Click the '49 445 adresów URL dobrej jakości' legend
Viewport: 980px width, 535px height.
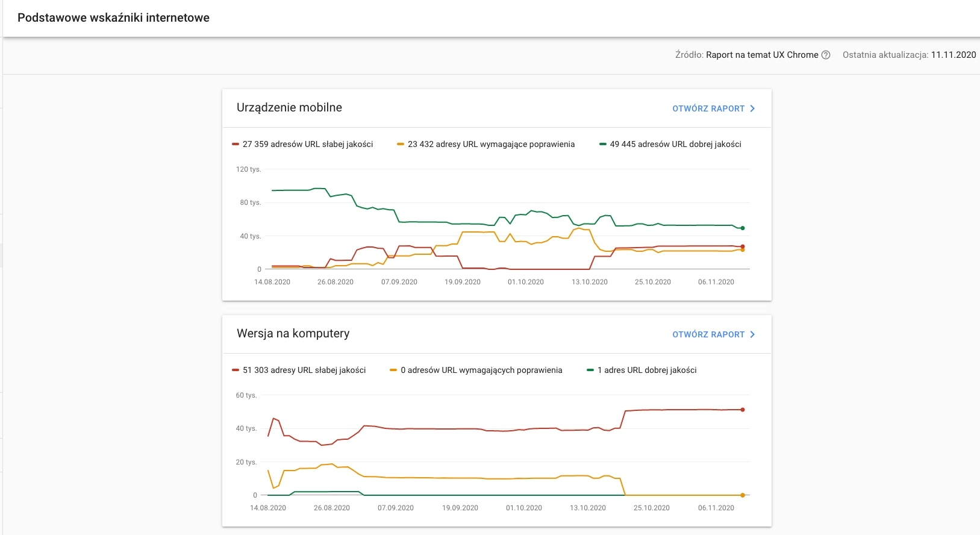pyautogui.click(x=675, y=144)
